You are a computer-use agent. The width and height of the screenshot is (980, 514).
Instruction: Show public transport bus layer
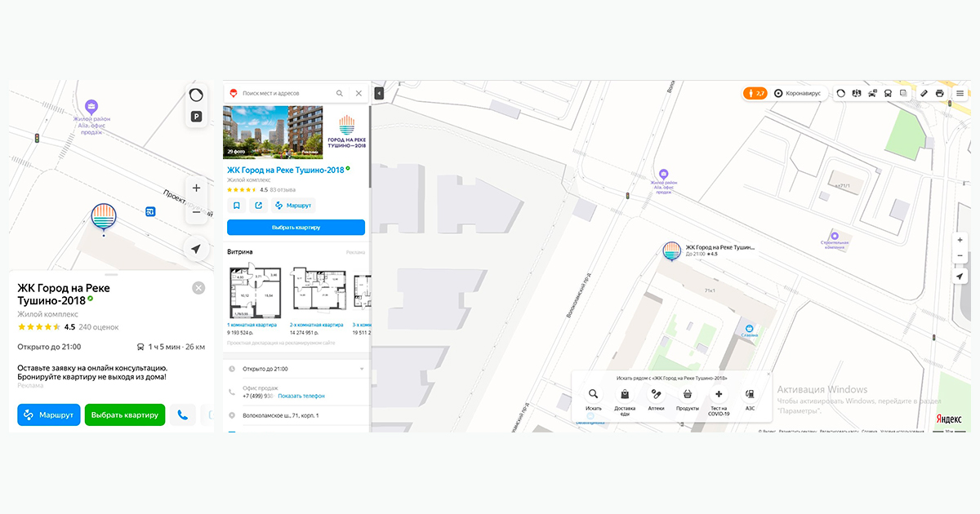(887, 93)
